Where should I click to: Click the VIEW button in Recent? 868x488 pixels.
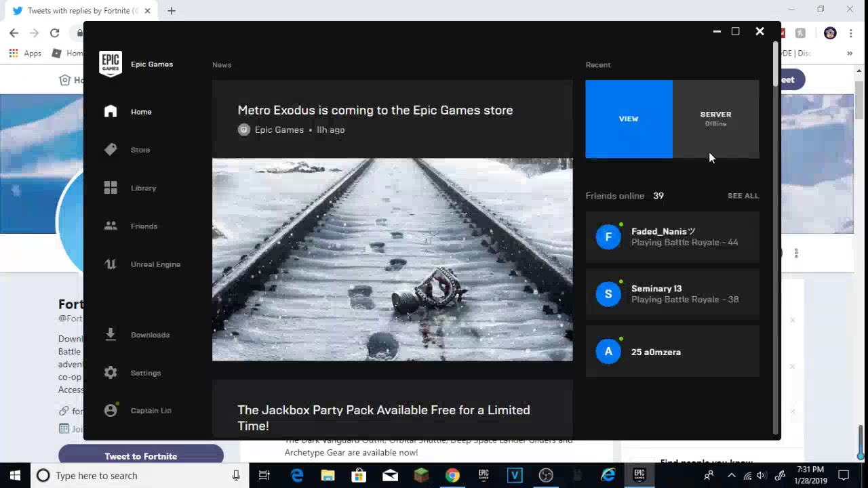click(629, 119)
